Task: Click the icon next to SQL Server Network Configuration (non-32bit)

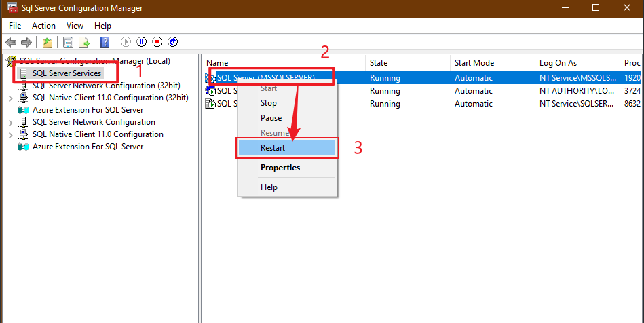Action: pyautogui.click(x=24, y=122)
